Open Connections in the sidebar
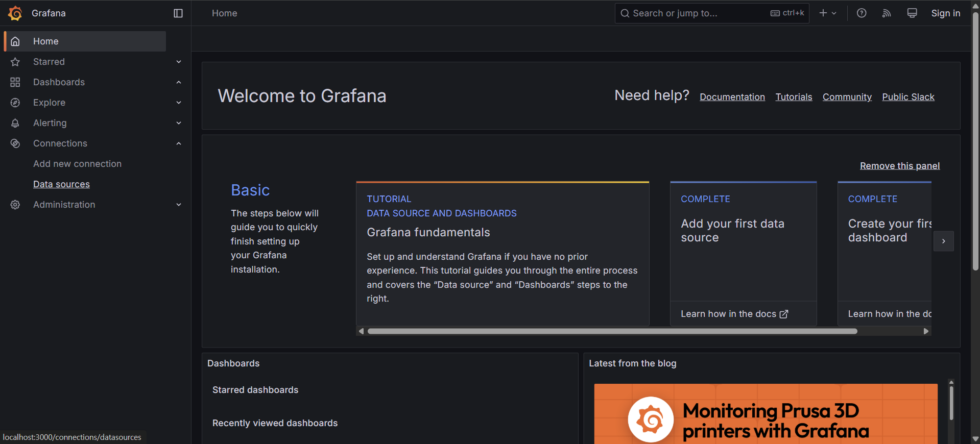The width and height of the screenshot is (980, 444). 60,143
